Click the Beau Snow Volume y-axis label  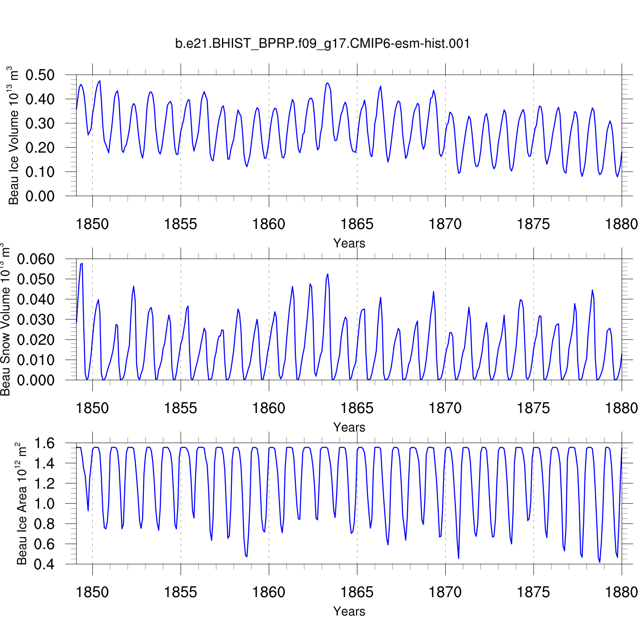pyautogui.click(x=5, y=320)
